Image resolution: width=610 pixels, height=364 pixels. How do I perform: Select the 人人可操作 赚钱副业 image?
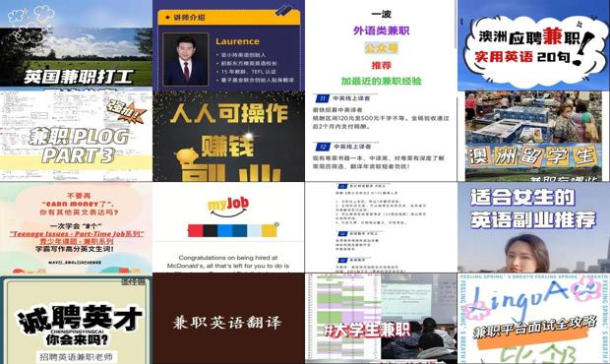(228, 136)
